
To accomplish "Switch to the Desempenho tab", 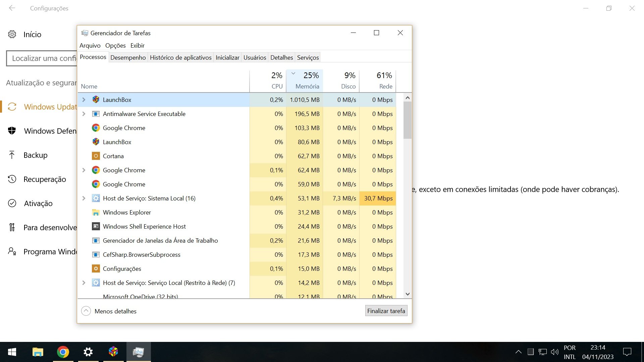I will tap(128, 57).
